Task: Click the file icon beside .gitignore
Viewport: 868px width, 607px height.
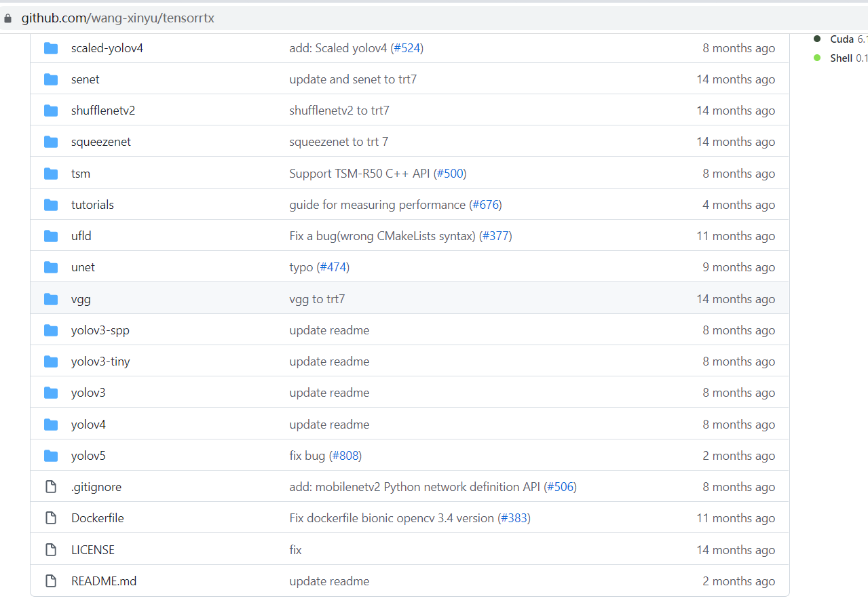Action: pyautogui.click(x=51, y=487)
